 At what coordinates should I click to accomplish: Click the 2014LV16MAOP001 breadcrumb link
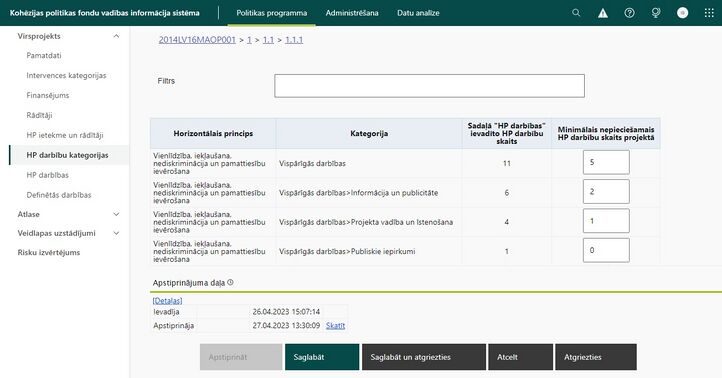click(197, 40)
